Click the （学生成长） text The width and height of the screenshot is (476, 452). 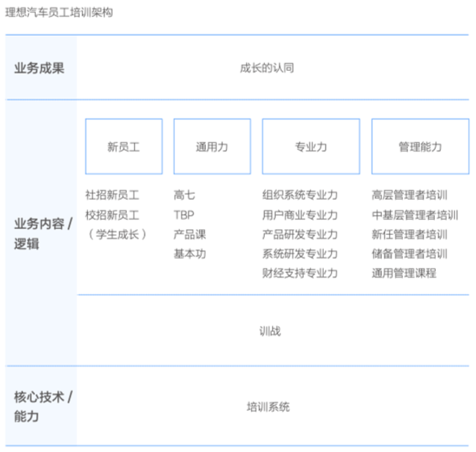117,234
